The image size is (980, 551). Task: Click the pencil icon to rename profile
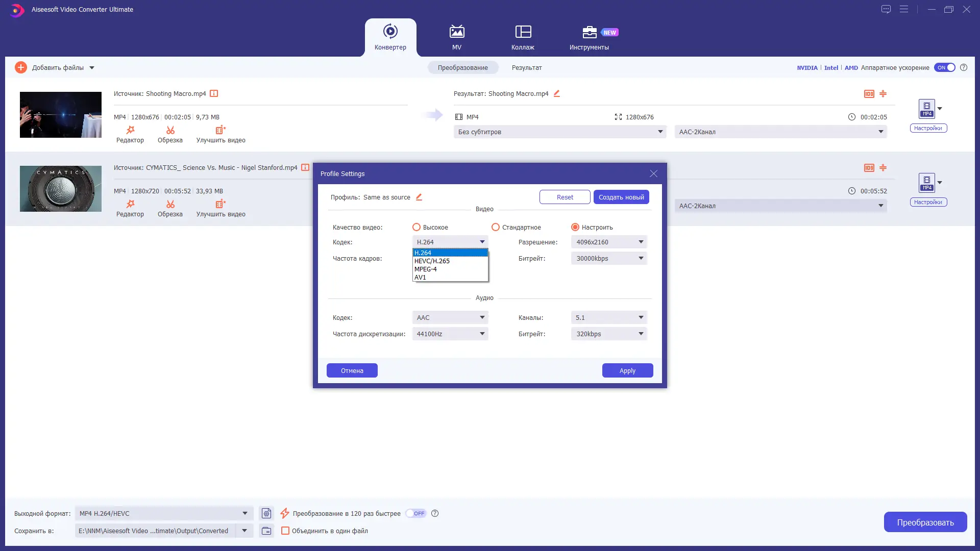tap(419, 197)
